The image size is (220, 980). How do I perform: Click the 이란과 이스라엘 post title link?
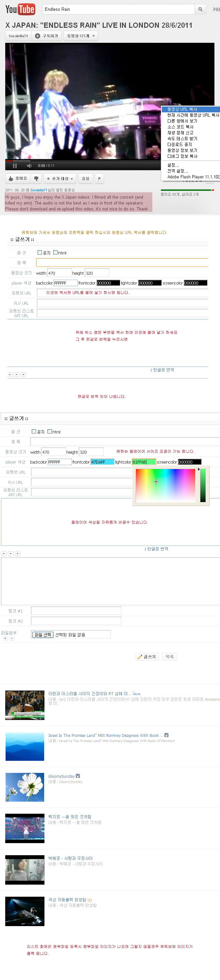[90, 694]
